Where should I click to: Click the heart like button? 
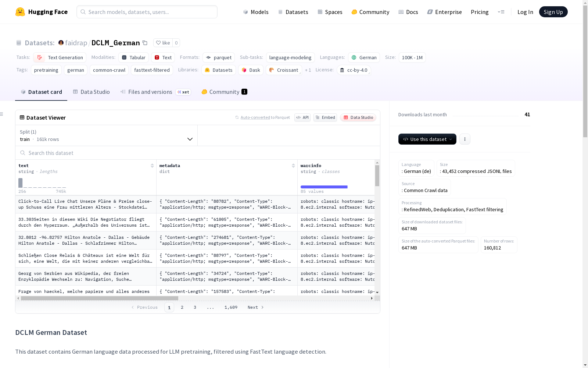coord(163,43)
